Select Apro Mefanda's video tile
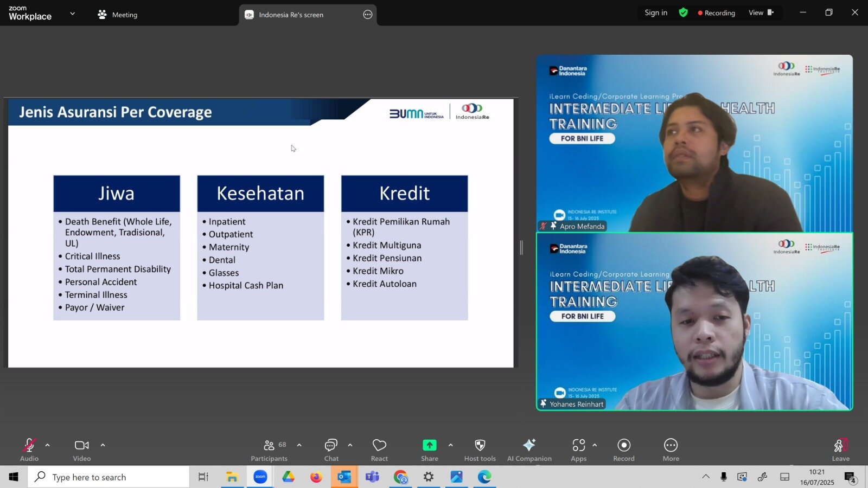The height and width of the screenshot is (488, 868). coord(694,143)
